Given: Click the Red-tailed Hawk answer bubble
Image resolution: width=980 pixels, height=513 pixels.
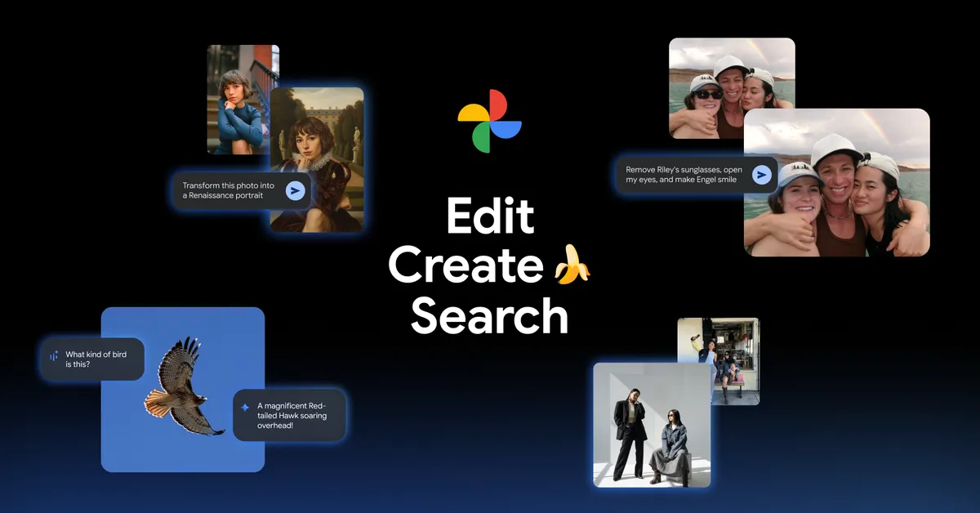Looking at the screenshot, I should (x=292, y=415).
